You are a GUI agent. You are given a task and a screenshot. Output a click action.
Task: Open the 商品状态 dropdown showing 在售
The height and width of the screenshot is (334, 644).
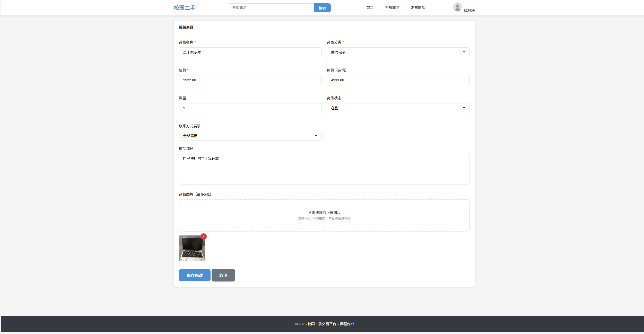point(398,108)
